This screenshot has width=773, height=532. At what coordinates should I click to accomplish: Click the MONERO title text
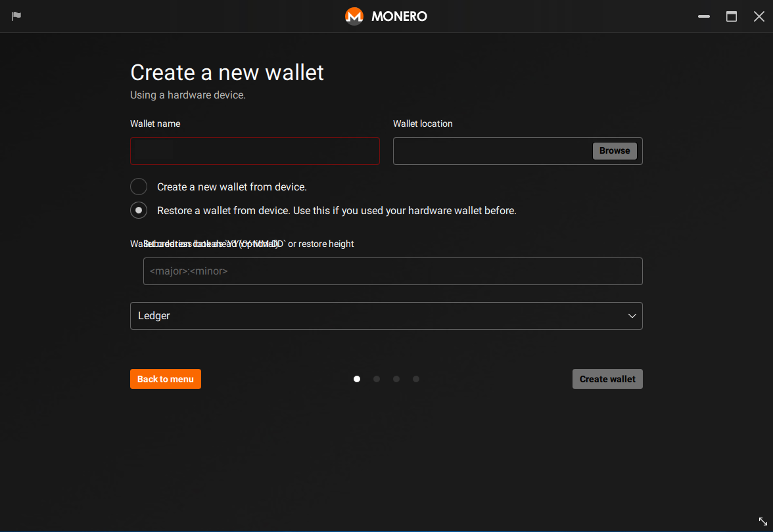pos(400,16)
